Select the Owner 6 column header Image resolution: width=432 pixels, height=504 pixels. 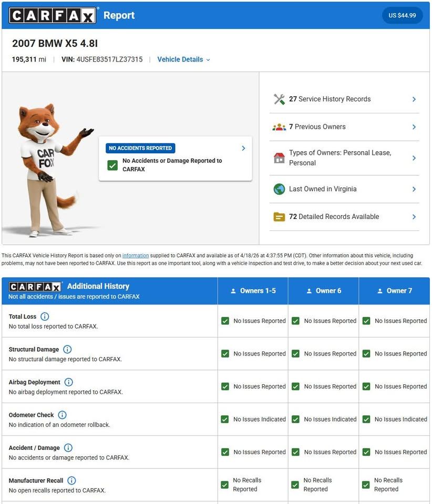[323, 291]
